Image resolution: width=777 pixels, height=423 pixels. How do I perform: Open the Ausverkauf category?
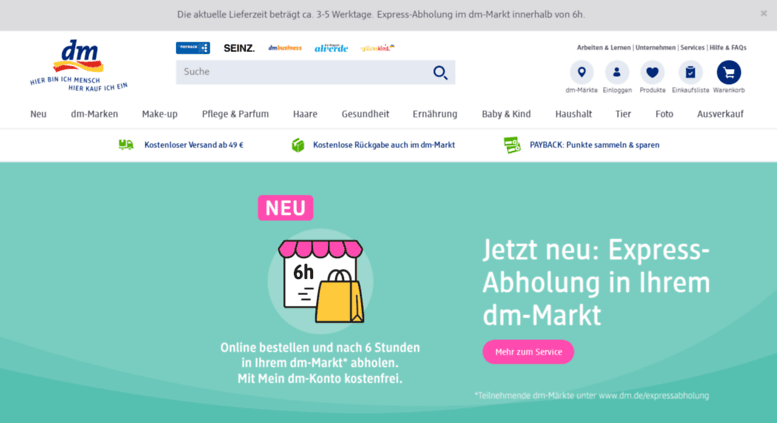(x=720, y=114)
